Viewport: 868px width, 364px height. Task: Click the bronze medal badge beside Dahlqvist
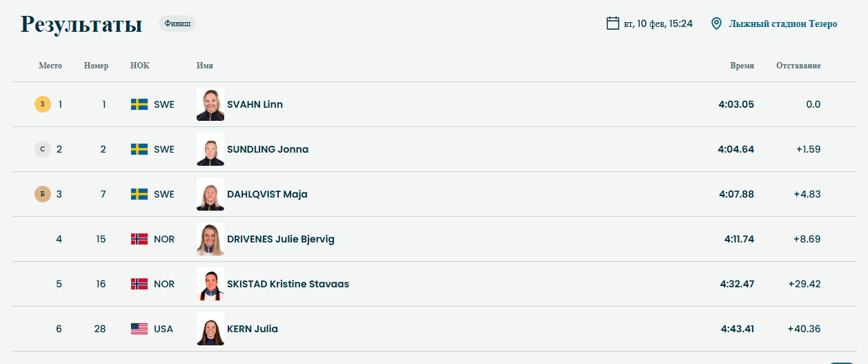coord(43,194)
